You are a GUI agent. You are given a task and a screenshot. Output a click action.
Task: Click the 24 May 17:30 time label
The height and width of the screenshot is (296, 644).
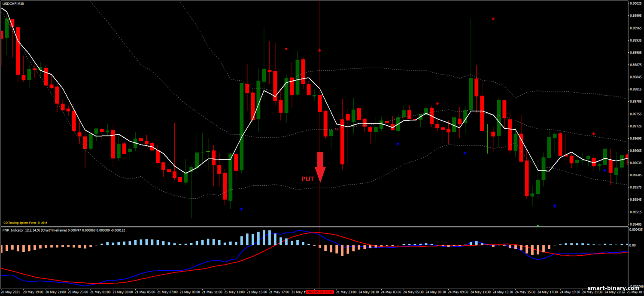[x=548, y=292]
